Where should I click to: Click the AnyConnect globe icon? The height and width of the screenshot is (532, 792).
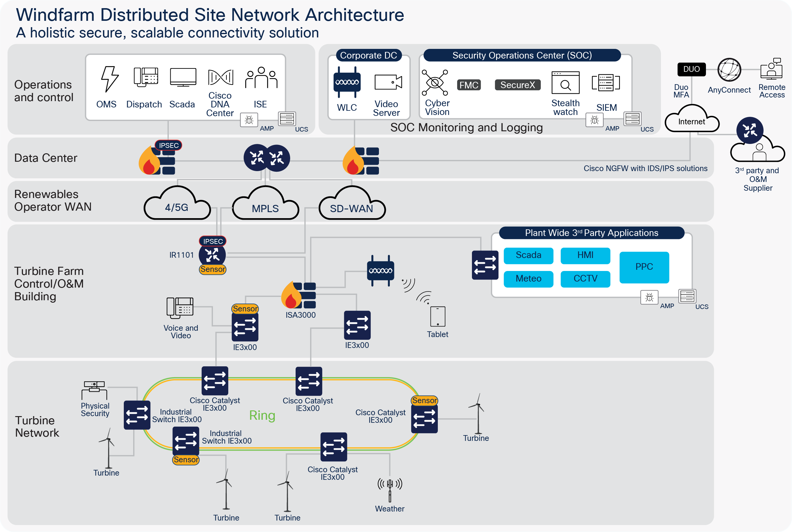[x=729, y=70]
